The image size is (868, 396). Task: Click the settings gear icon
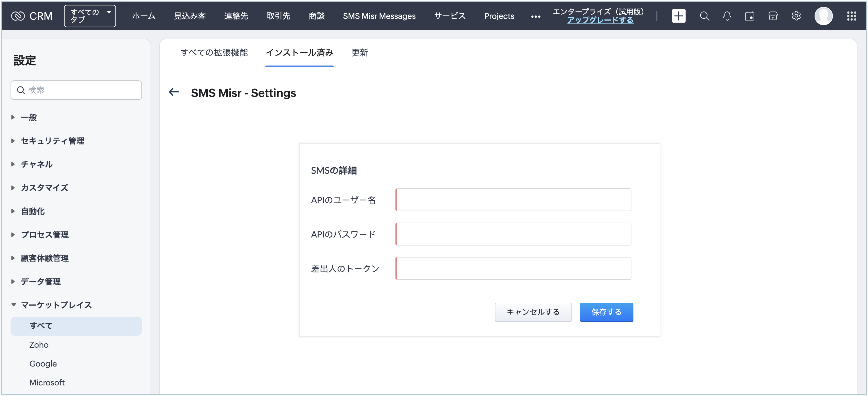[x=796, y=16]
